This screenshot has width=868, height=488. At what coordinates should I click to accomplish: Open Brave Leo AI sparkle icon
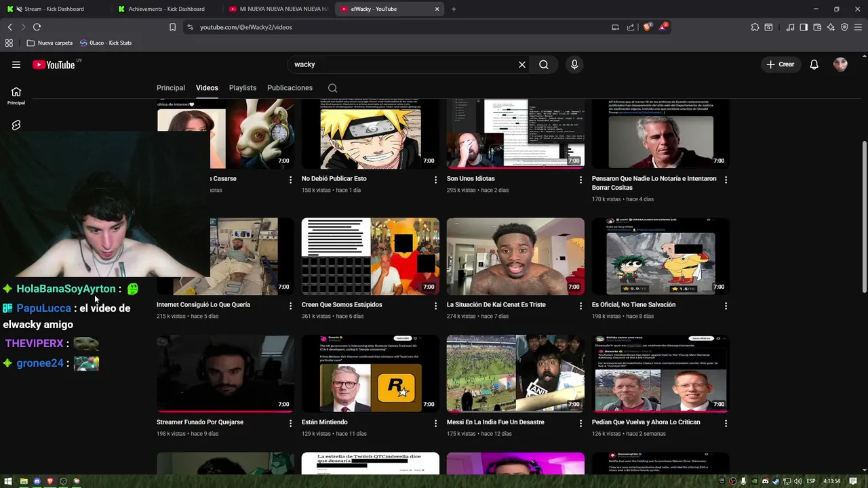(831, 27)
